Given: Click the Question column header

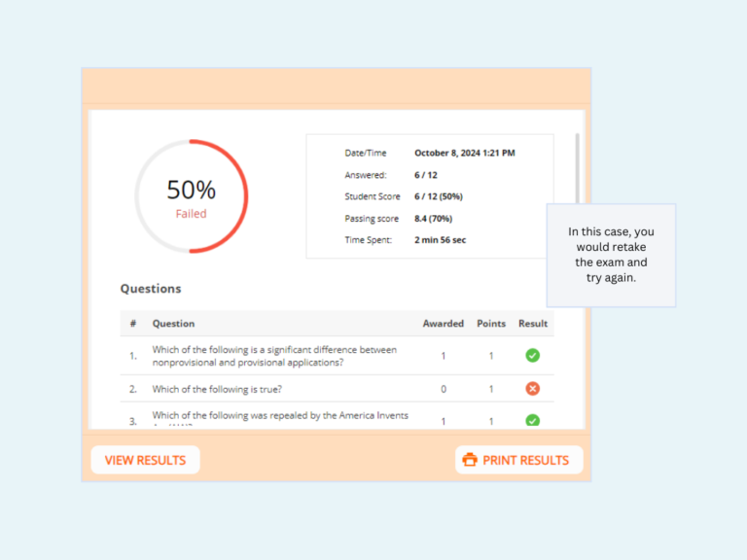Looking at the screenshot, I should click(173, 324).
